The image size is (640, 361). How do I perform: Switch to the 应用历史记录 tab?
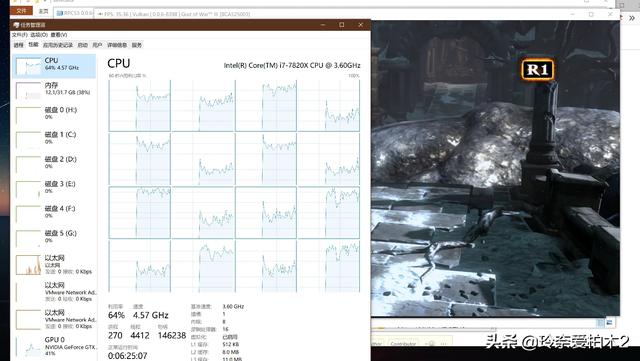58,45
